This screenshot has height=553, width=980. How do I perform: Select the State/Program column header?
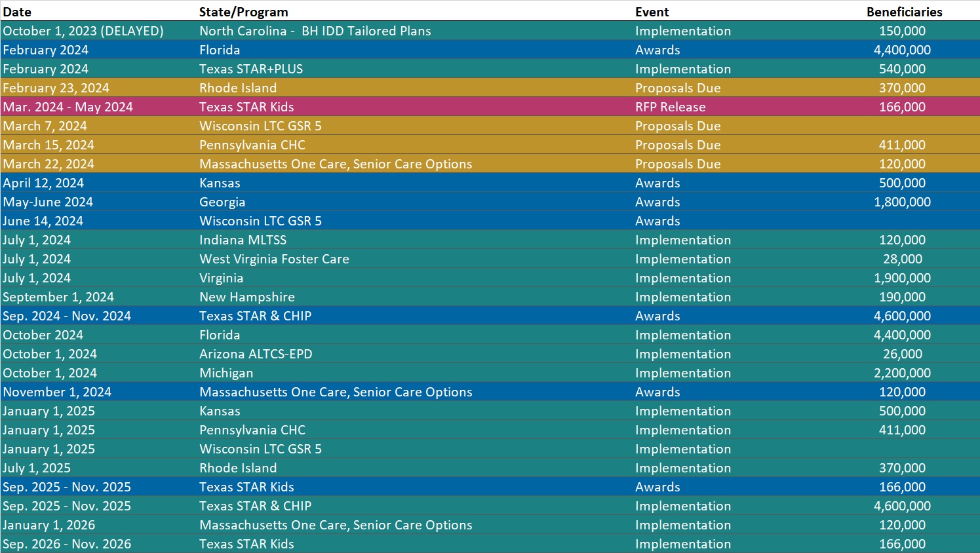tap(243, 12)
